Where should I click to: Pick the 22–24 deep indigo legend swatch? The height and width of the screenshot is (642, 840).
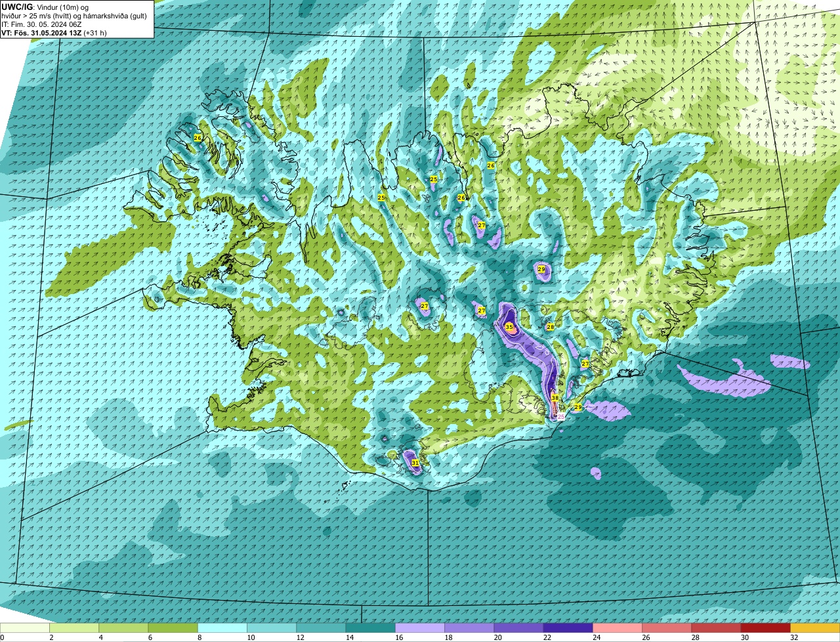pyautogui.click(x=568, y=628)
